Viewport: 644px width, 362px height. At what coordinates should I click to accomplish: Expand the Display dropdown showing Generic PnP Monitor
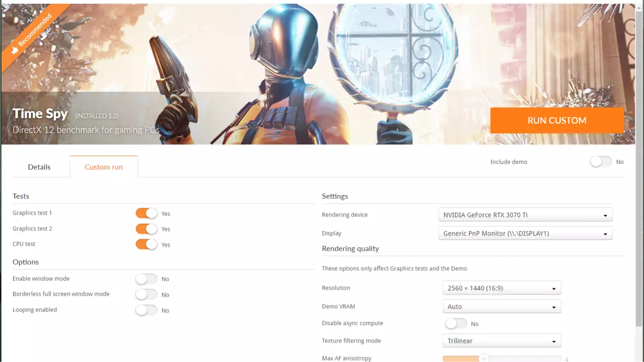coord(525,233)
